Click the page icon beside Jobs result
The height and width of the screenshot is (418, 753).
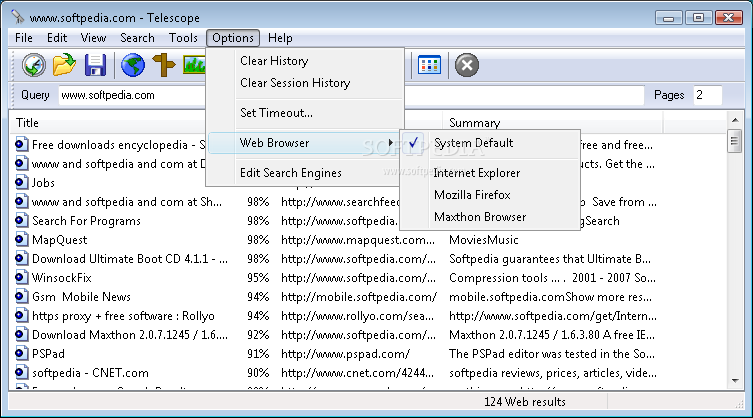coord(21,182)
